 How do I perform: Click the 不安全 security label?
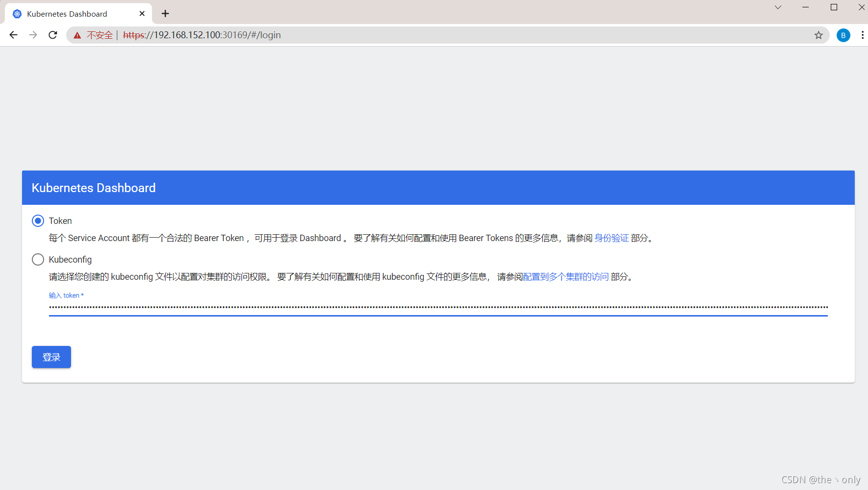pyautogui.click(x=100, y=35)
